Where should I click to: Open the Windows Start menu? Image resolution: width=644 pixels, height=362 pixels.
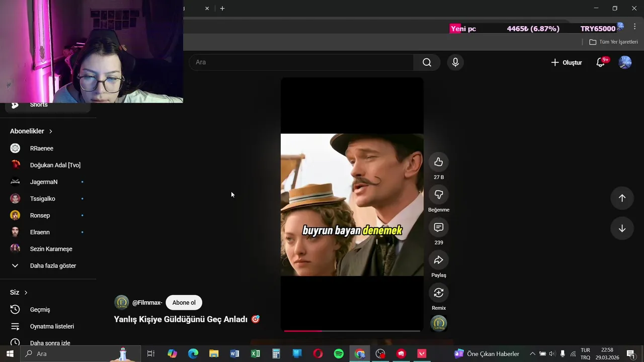10,354
